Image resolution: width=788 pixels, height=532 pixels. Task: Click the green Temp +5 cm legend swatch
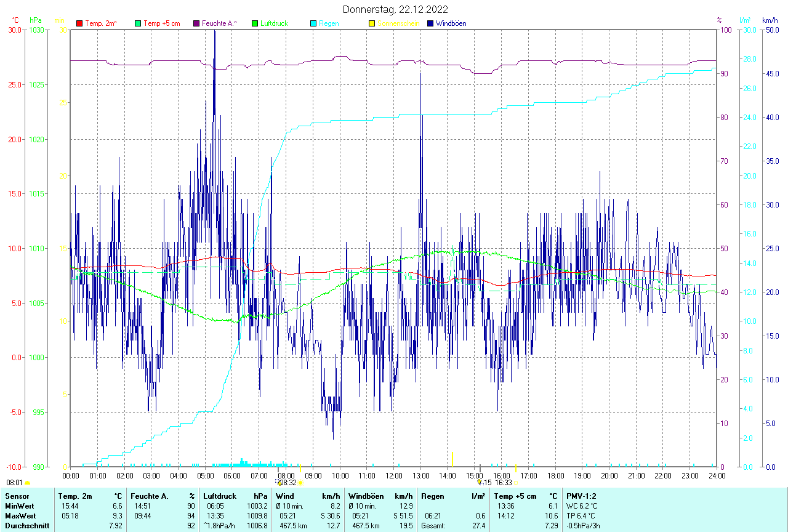138,23
